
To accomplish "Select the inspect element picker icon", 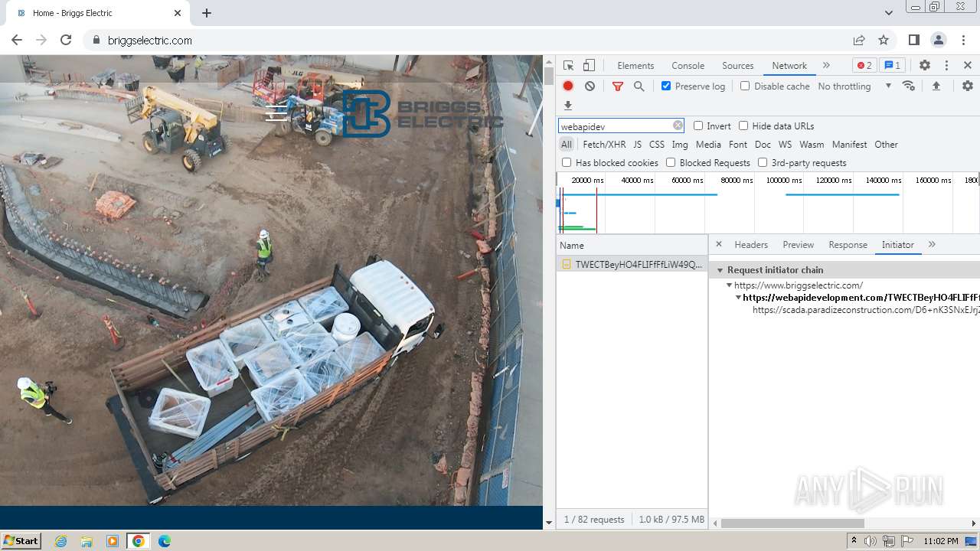I will pyautogui.click(x=568, y=65).
